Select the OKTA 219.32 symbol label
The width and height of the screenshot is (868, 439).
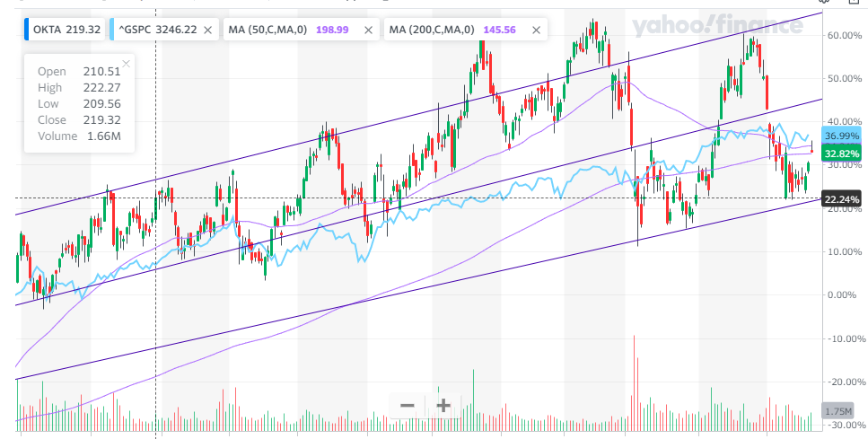coord(66,30)
